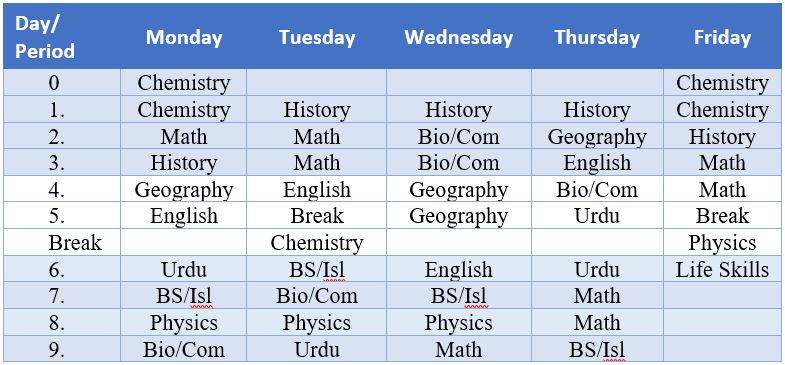Select Tuesday's Chemistry cell in Break row

(316, 243)
